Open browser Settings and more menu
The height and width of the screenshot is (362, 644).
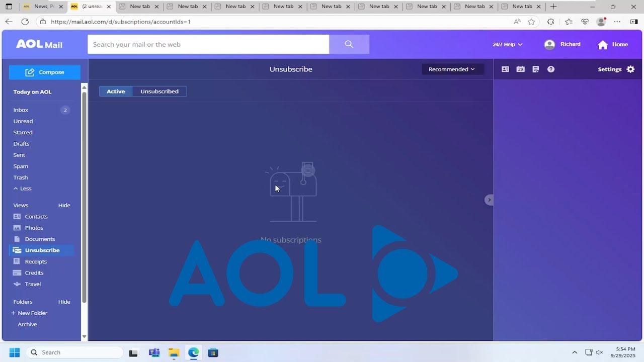click(617, 22)
